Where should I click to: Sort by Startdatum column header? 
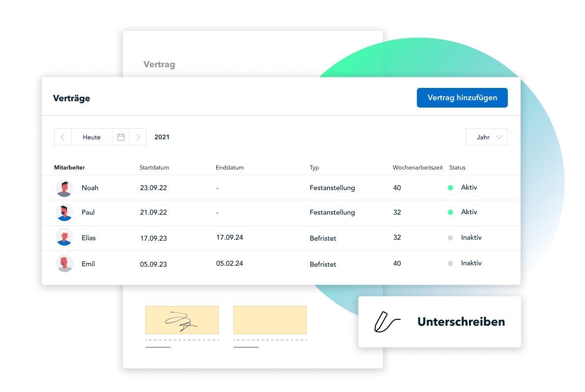click(x=154, y=168)
